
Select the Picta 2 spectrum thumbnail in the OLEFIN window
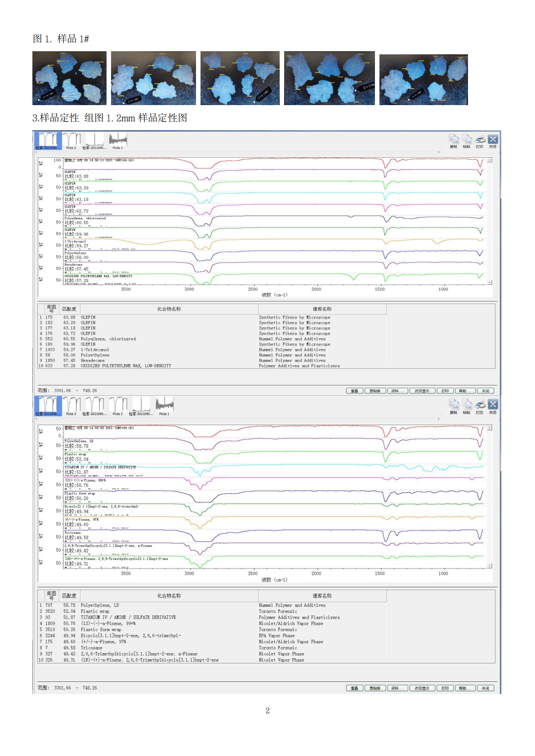pos(71,141)
